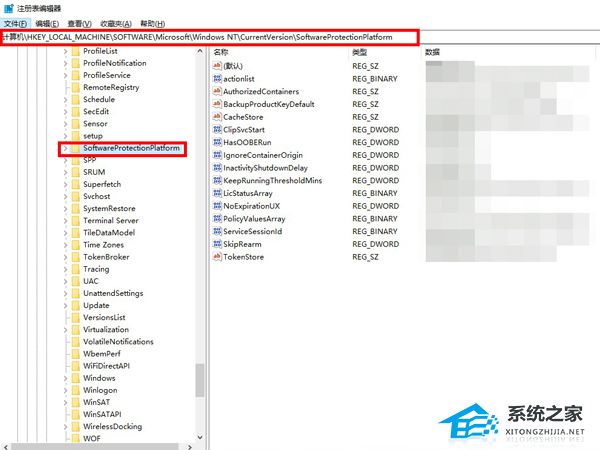
Task: Expand the SystemRestore tree node
Action: coord(65,209)
